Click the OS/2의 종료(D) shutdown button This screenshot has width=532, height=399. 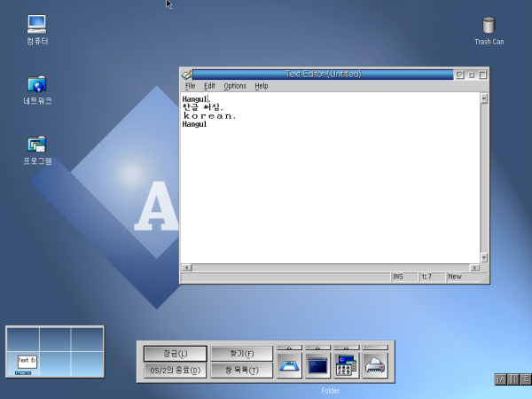point(176,371)
